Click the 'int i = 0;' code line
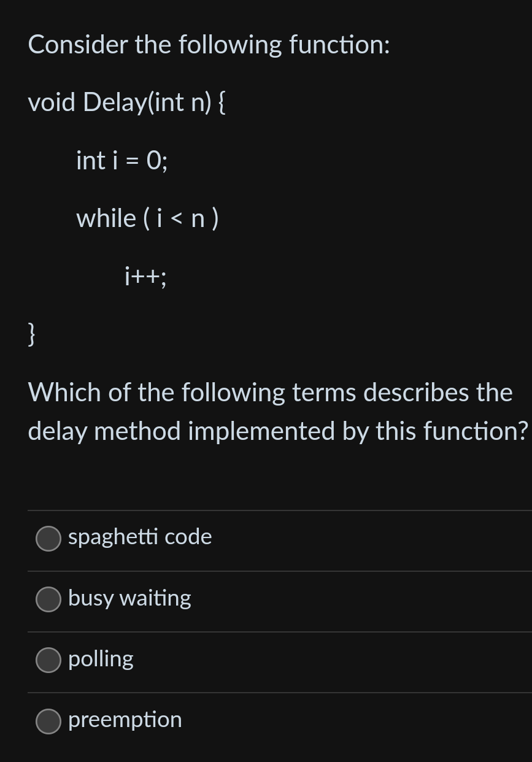This screenshot has height=762, width=532. (x=121, y=161)
